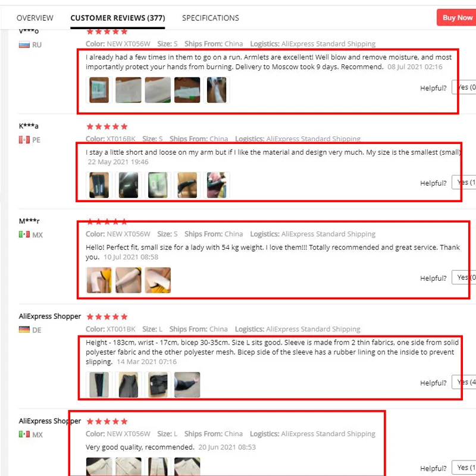476x476 pixels.
Task: Select the Customer Reviews (377) tab
Action: (118, 18)
